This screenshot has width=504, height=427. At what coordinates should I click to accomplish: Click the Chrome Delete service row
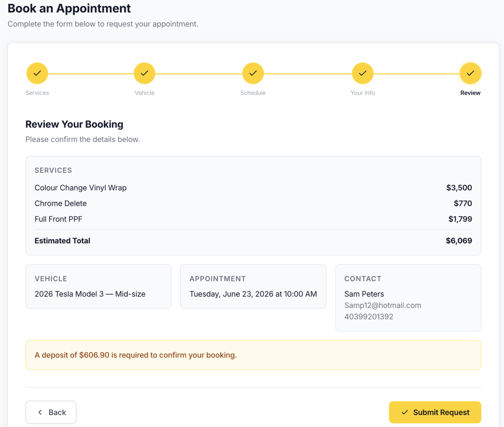(x=253, y=204)
